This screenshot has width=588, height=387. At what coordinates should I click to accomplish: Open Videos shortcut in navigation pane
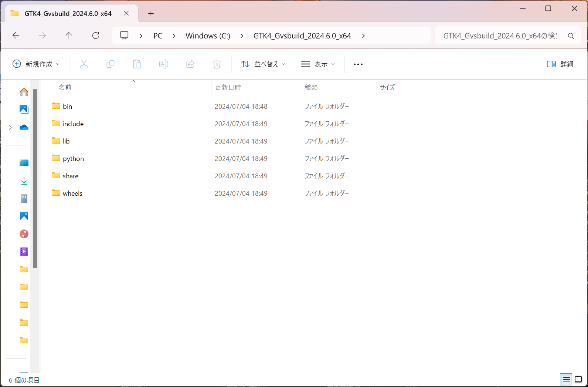(24, 252)
